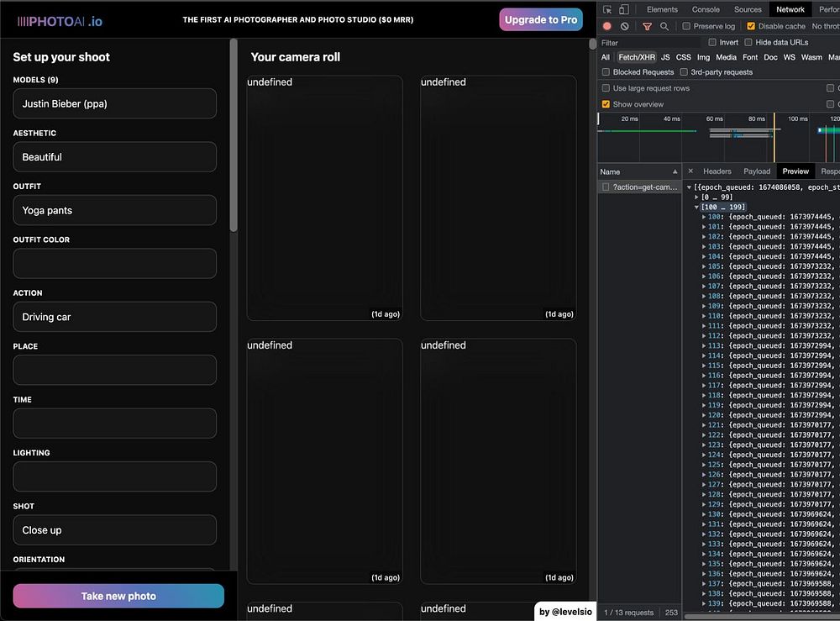Select the Network tab

coord(790,9)
